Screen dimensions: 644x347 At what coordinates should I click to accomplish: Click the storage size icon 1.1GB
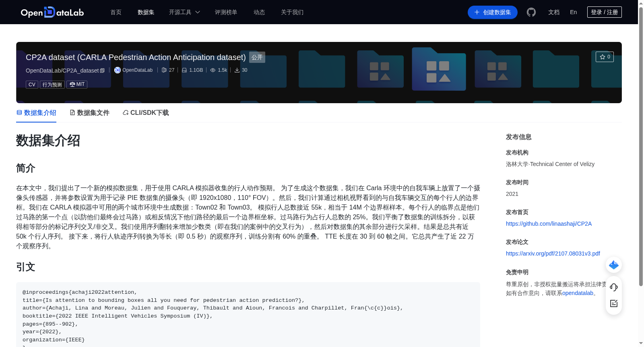click(x=184, y=70)
